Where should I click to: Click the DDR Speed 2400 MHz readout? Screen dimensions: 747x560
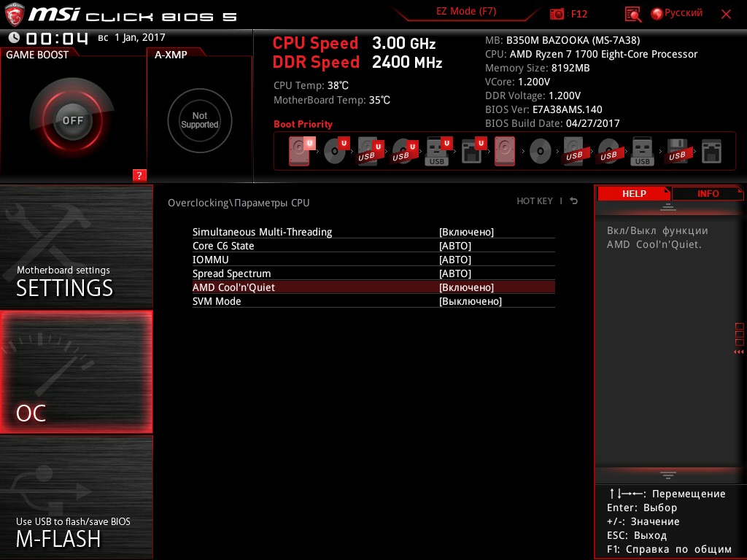coord(357,63)
